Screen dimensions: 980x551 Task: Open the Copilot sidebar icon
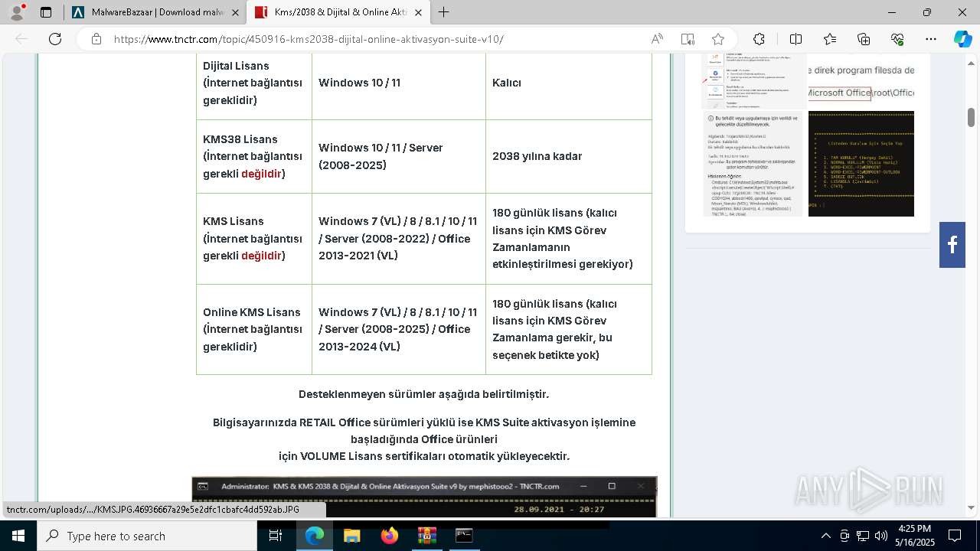tap(962, 39)
